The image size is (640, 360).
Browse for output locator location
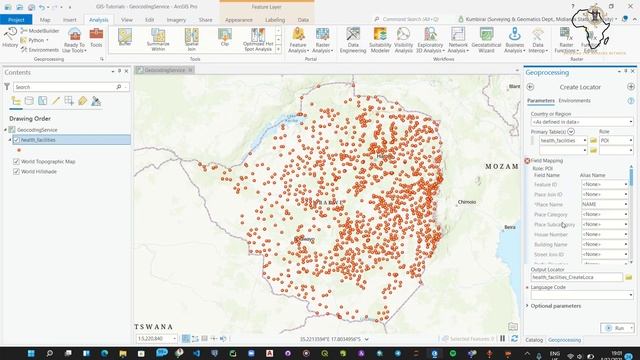629,277
